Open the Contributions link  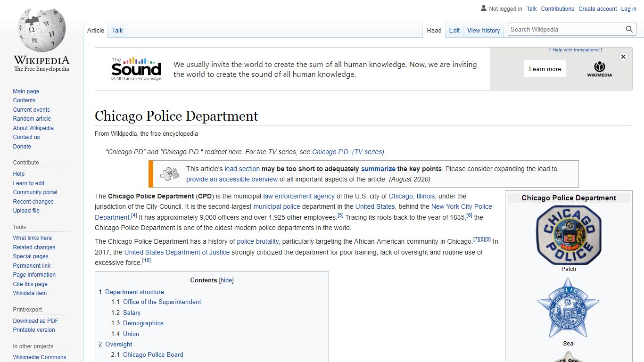558,9
